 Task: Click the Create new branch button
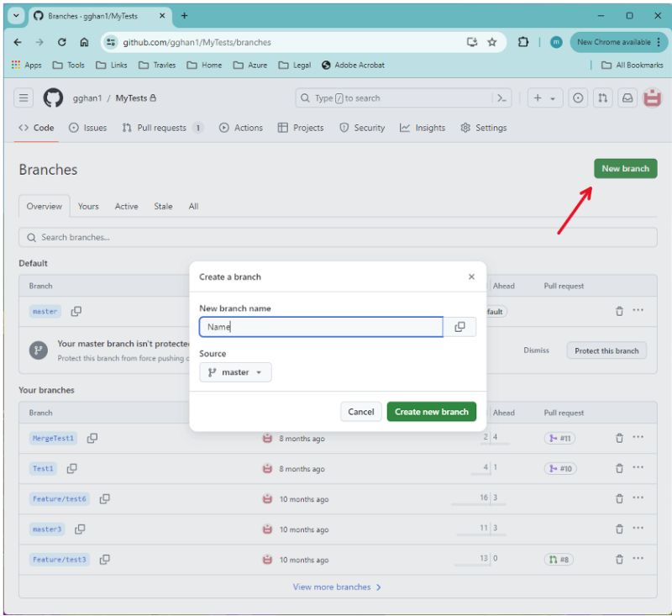tap(431, 412)
